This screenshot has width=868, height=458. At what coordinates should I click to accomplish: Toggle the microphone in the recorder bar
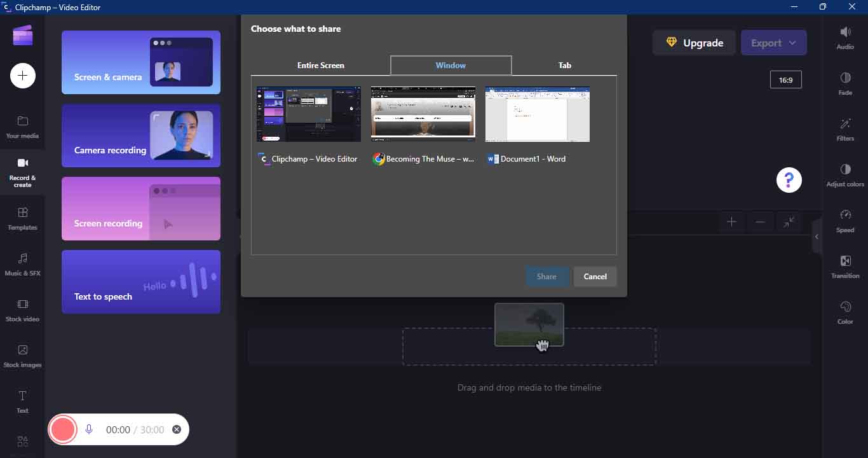click(x=89, y=429)
